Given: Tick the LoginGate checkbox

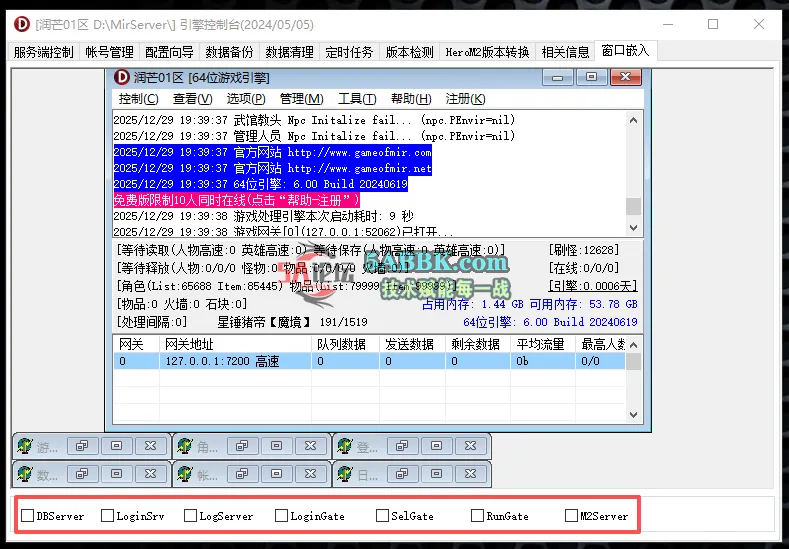Looking at the screenshot, I should point(282,516).
